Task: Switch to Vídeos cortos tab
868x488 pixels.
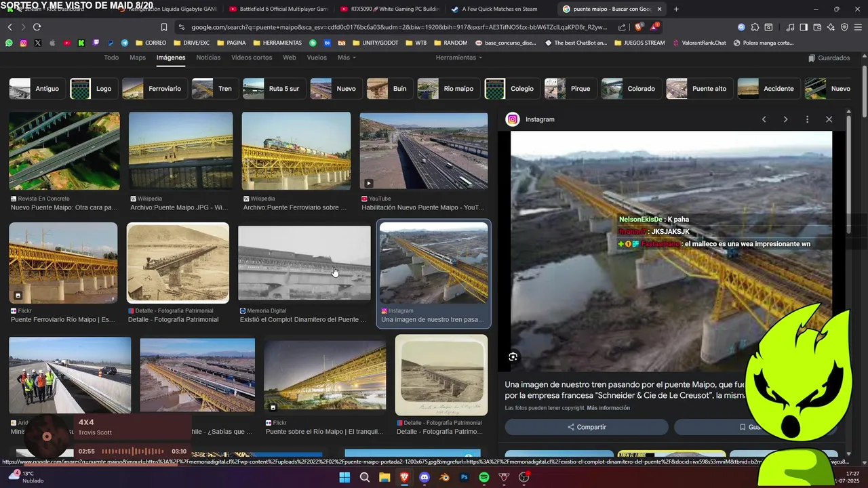Action: [x=252, y=58]
